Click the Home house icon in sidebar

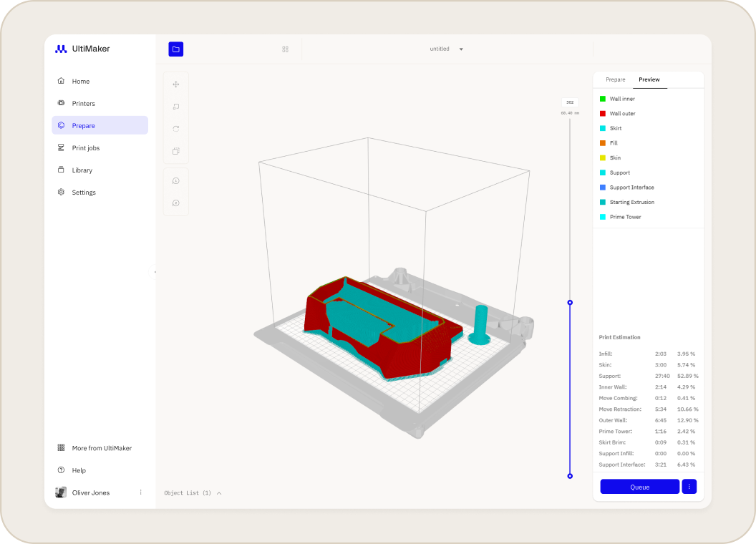point(62,81)
